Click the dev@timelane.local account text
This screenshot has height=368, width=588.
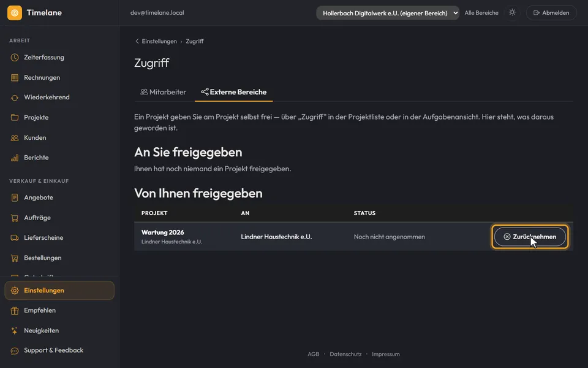click(157, 13)
